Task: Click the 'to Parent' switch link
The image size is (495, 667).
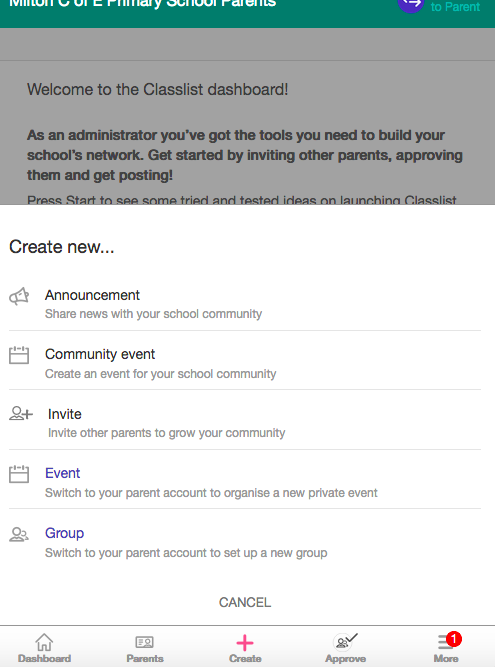Action: tap(455, 7)
